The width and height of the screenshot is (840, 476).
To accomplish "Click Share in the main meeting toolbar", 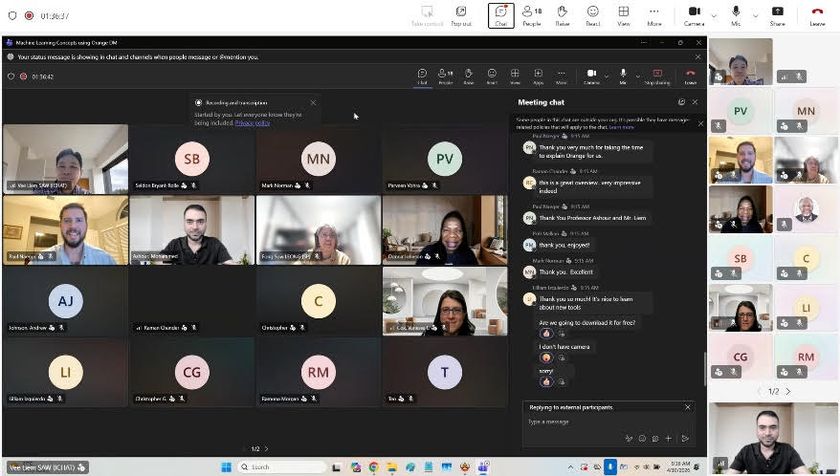I will tap(777, 15).
